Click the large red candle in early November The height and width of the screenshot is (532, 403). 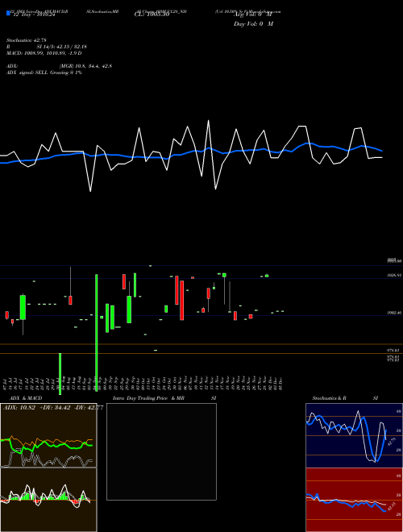pos(182,301)
